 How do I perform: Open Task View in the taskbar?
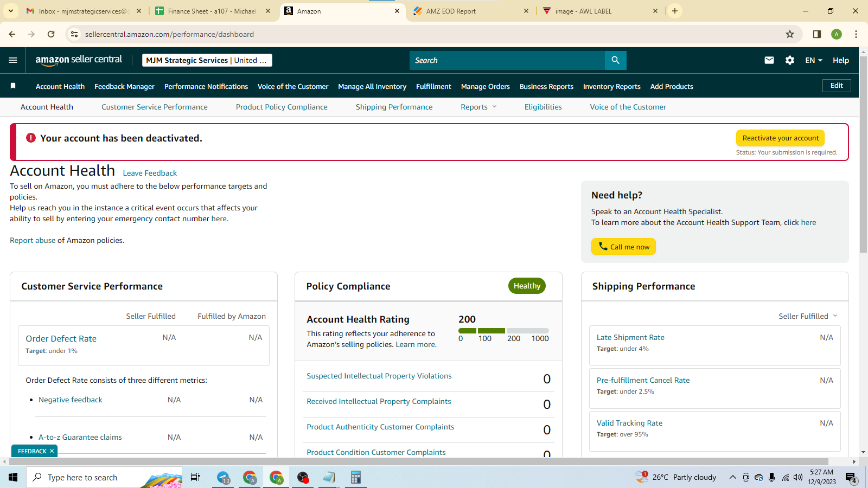click(195, 477)
